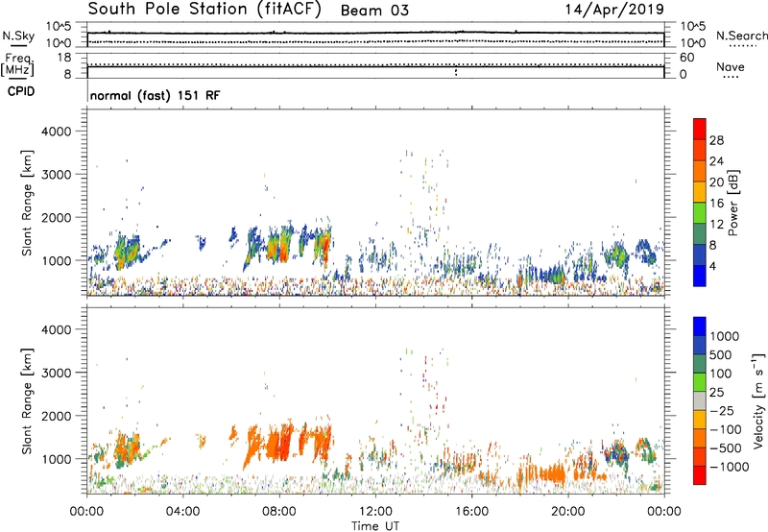
Task: Click the 18 tick on the frequency axis
Action: click(x=64, y=58)
